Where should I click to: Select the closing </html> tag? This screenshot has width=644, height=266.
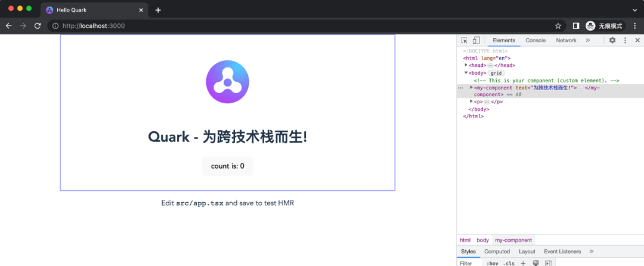coord(473,116)
